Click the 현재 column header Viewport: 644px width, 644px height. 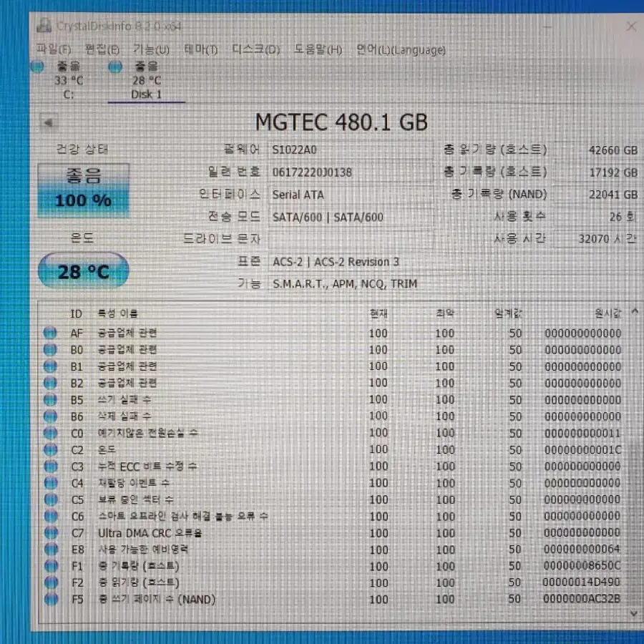click(x=379, y=314)
